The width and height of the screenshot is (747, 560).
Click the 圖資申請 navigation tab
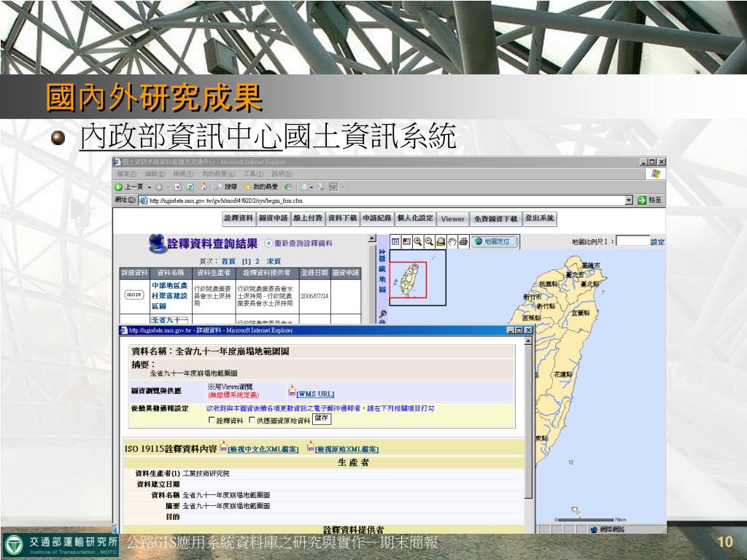pos(274,218)
